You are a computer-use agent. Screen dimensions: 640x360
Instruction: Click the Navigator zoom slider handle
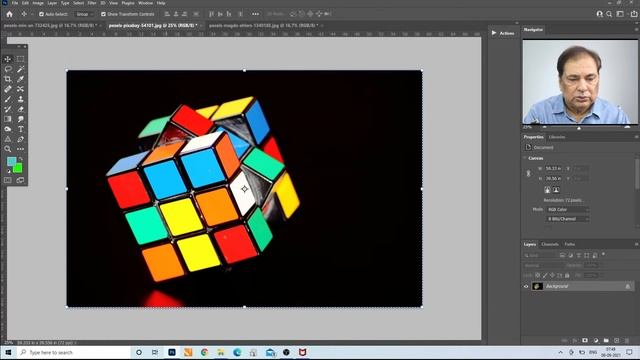(x=579, y=128)
